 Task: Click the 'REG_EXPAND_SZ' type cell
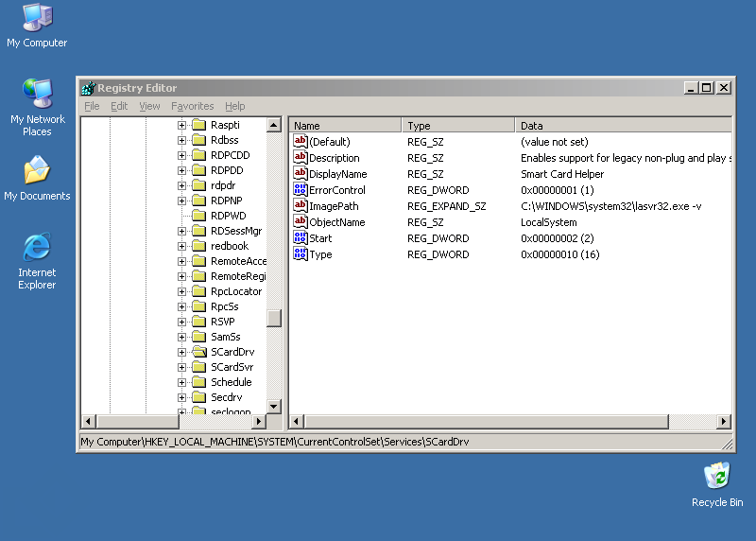pos(446,206)
